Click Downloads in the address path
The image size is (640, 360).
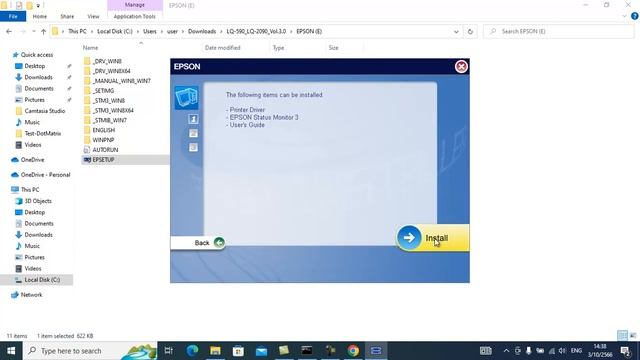pos(202,31)
